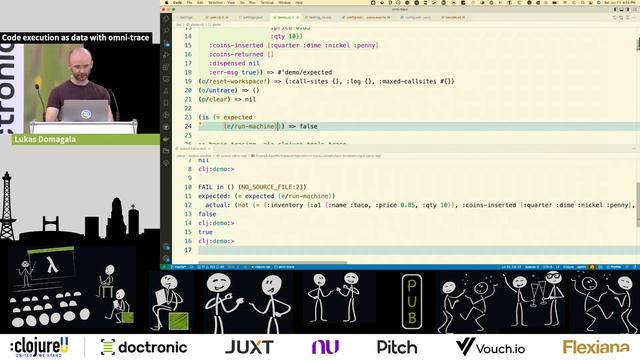Open the Help menu
The image size is (640, 360).
click(299, 2)
